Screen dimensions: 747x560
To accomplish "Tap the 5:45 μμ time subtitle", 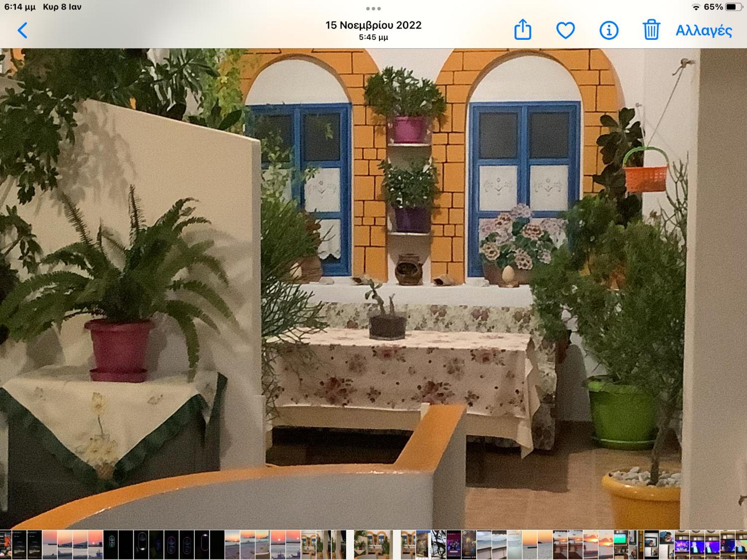I will point(373,37).
